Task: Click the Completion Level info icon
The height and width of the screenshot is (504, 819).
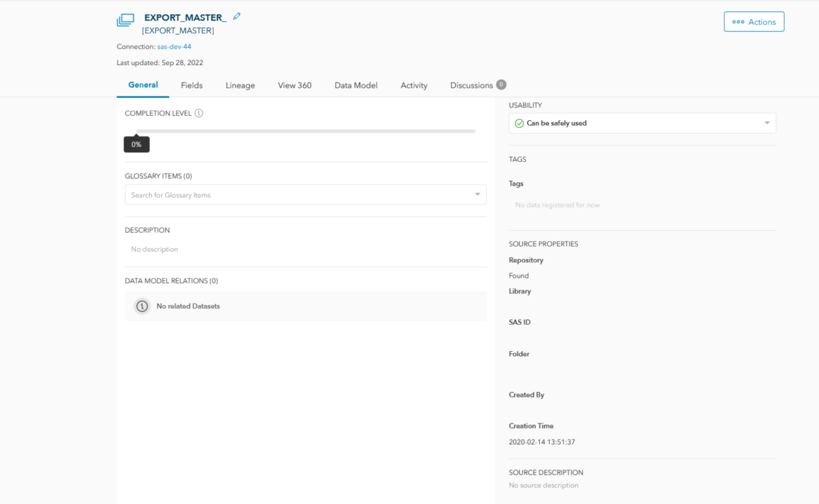Action: [199, 113]
